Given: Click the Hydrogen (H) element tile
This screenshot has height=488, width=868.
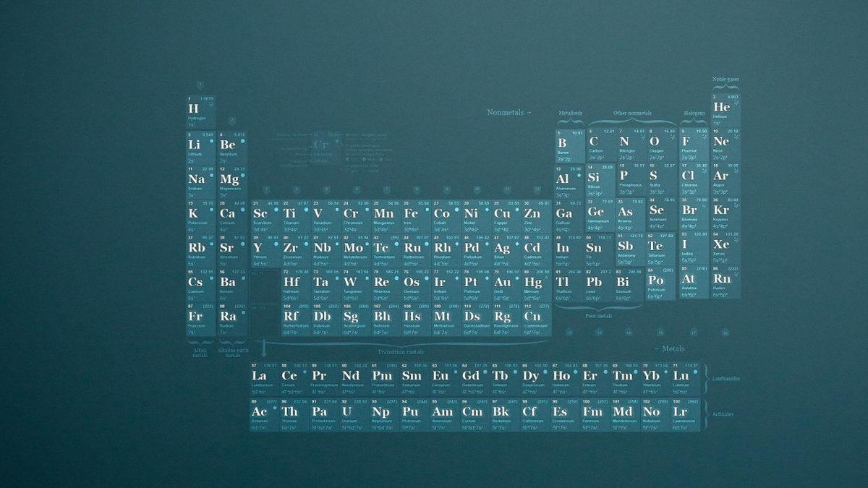Looking at the screenshot, I should tap(200, 111).
